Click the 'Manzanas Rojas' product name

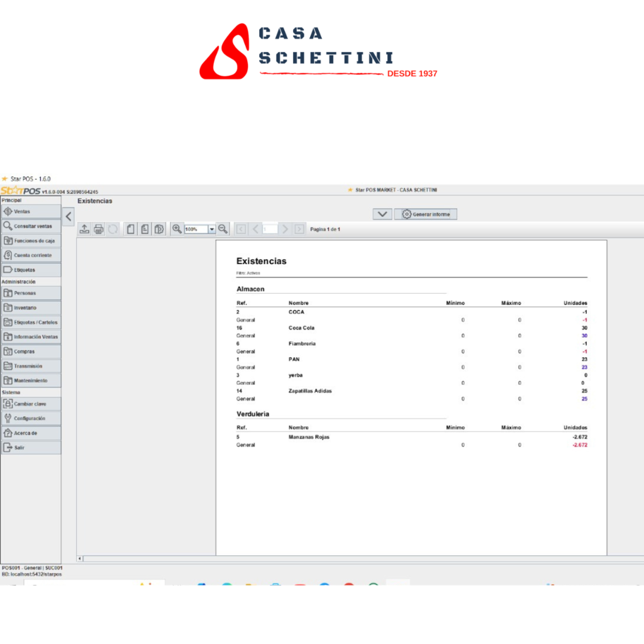pos(309,437)
